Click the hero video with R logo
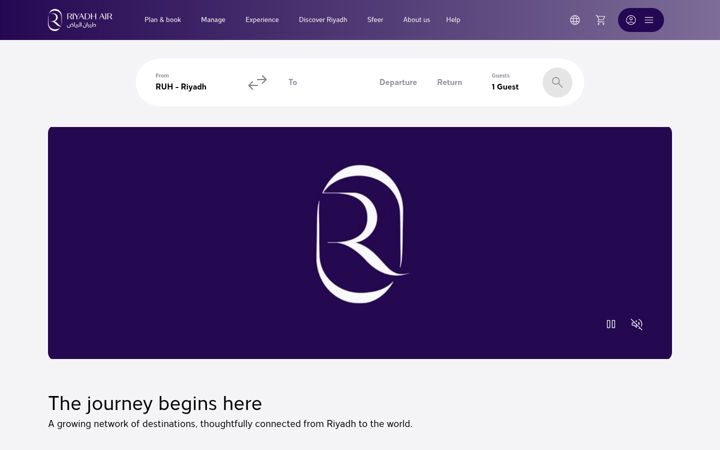This screenshot has width=720, height=450. (360, 243)
